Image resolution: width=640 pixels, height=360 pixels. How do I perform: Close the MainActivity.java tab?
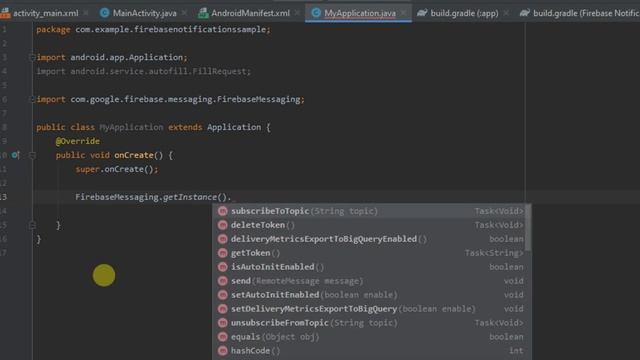pos(184,13)
